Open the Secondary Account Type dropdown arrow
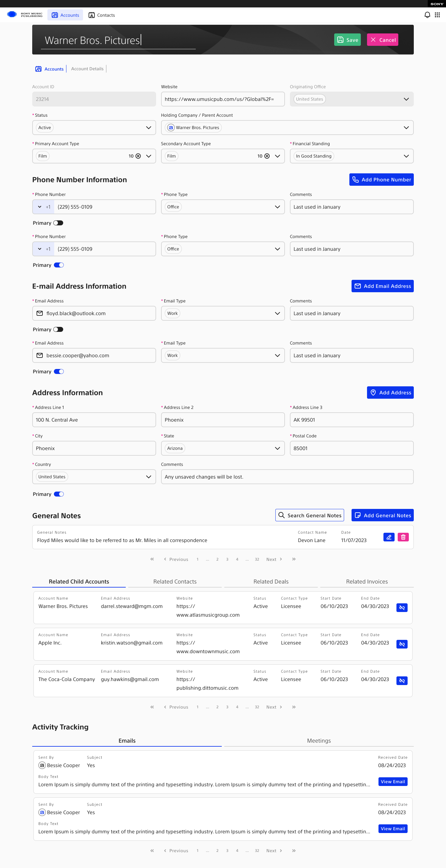This screenshot has width=446, height=868. 278,156
